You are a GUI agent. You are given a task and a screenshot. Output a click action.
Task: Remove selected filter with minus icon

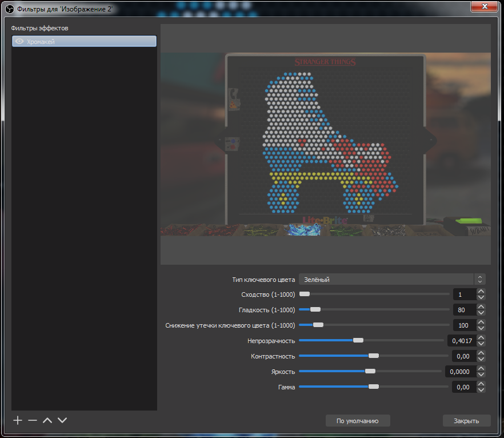[33, 420]
